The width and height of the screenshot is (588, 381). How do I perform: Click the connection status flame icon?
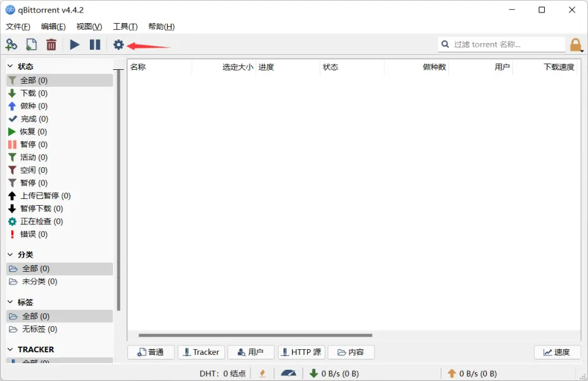click(x=263, y=373)
